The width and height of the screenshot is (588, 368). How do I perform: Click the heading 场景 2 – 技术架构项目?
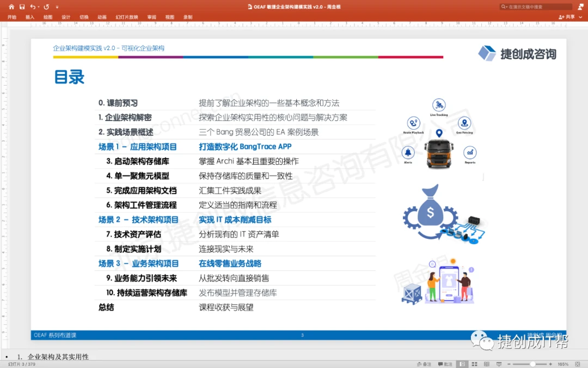138,220
